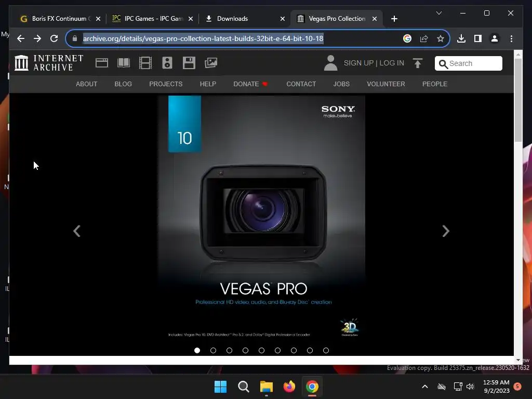Open the Software floppy disk icon
The height and width of the screenshot is (399, 532).
click(x=189, y=63)
